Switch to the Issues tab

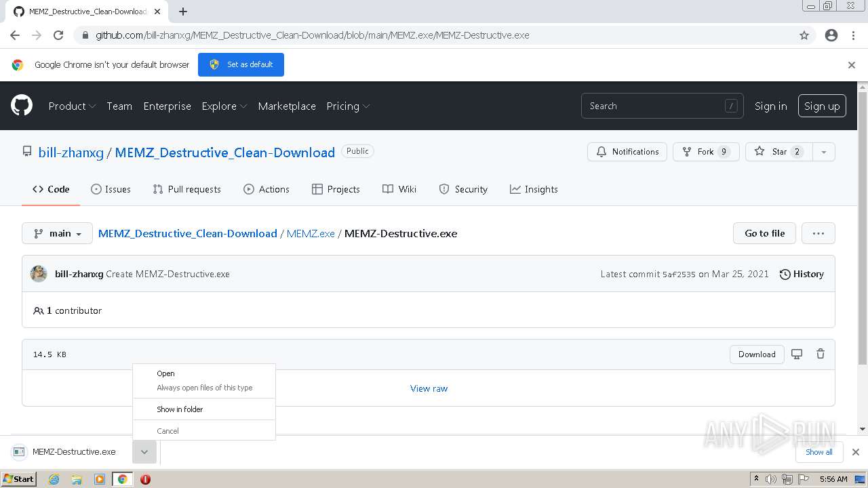[x=111, y=189]
